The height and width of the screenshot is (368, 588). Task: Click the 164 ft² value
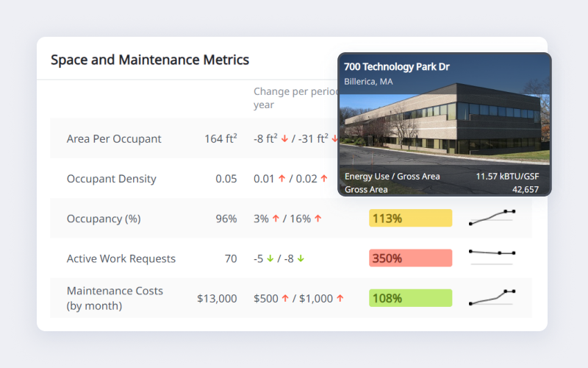(x=220, y=138)
